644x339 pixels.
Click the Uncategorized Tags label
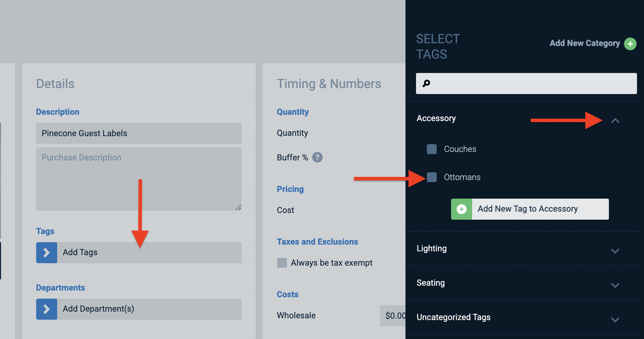coord(454,317)
